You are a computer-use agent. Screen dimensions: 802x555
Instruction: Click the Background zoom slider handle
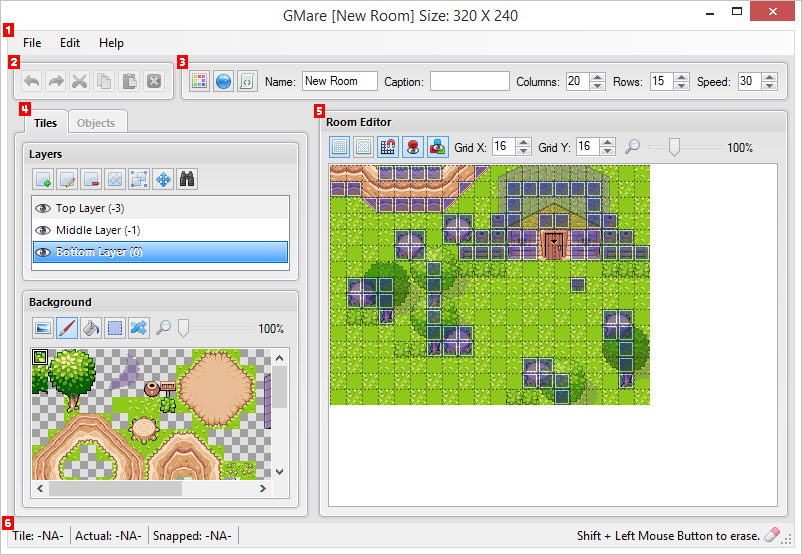click(183, 328)
